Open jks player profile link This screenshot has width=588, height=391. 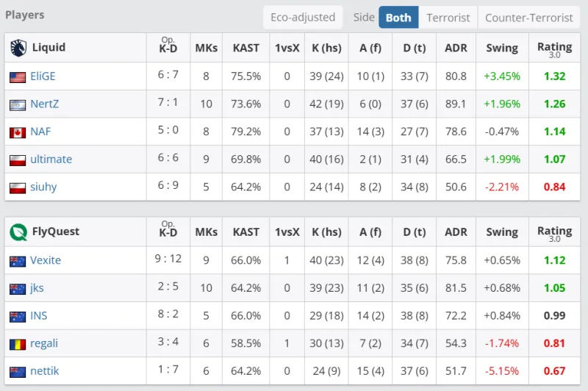pyautogui.click(x=38, y=288)
